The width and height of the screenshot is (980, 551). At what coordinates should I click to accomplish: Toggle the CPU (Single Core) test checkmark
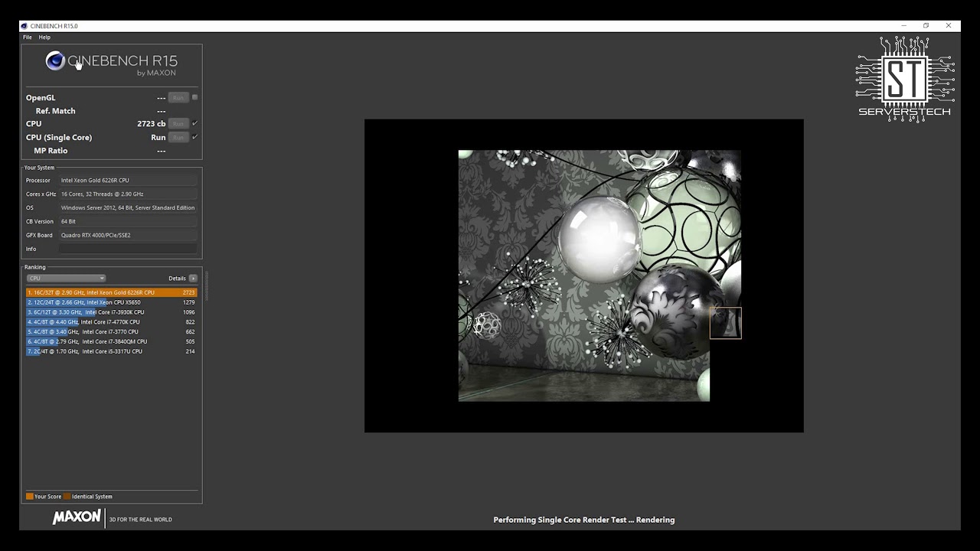coord(194,137)
